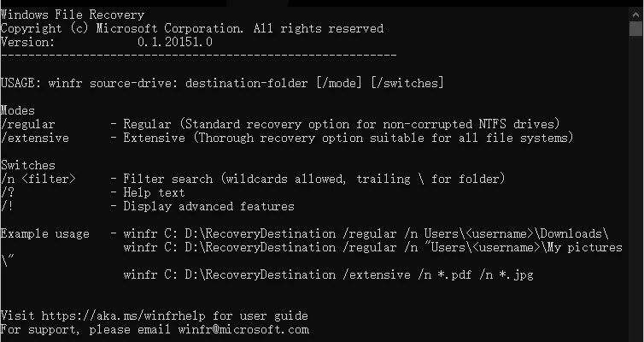Click the version number 0.1.20151.0
This screenshot has width=644, height=342.
[x=175, y=42]
